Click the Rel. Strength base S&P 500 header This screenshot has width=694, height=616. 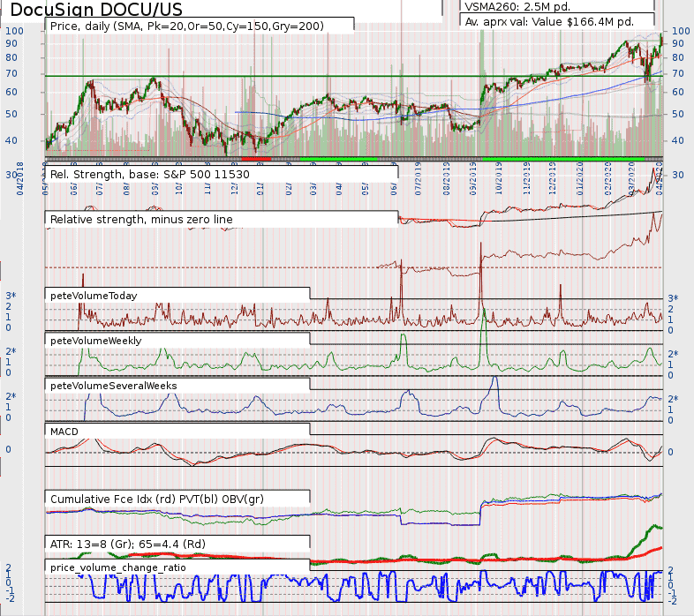149,175
